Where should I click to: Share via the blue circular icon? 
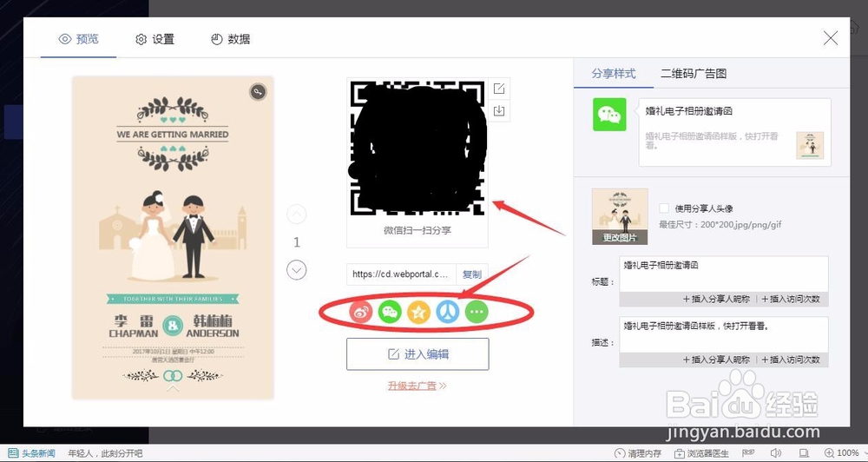click(447, 313)
